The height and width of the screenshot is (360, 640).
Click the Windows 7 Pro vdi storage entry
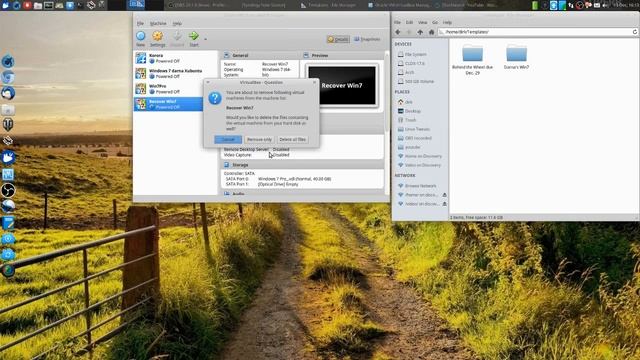pos(294,179)
